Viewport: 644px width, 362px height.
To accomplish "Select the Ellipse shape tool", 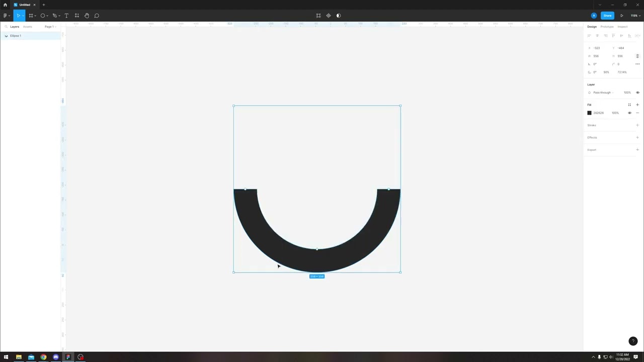I will pos(43,16).
